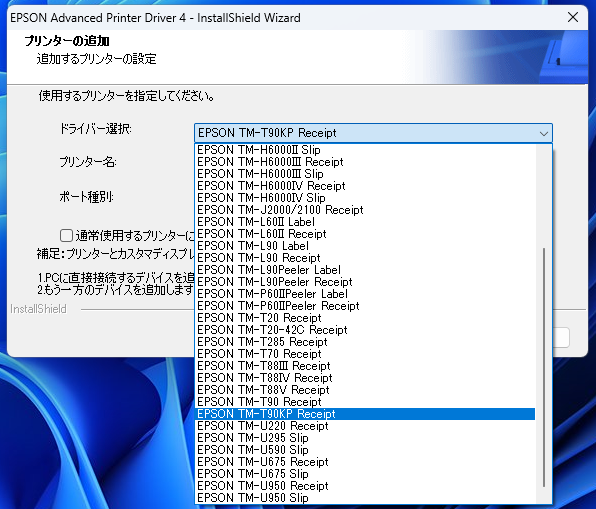Choose EPSON TM-P60IIPeeler Receipt
The width and height of the screenshot is (596, 509).
(x=365, y=306)
